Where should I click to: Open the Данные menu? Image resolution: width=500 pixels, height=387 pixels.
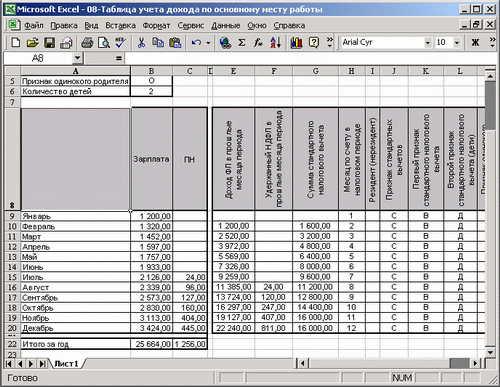pos(226,25)
